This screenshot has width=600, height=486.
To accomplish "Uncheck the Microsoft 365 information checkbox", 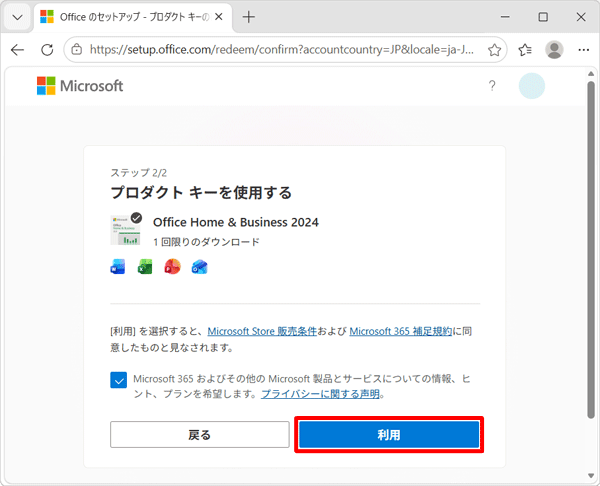I will point(119,380).
